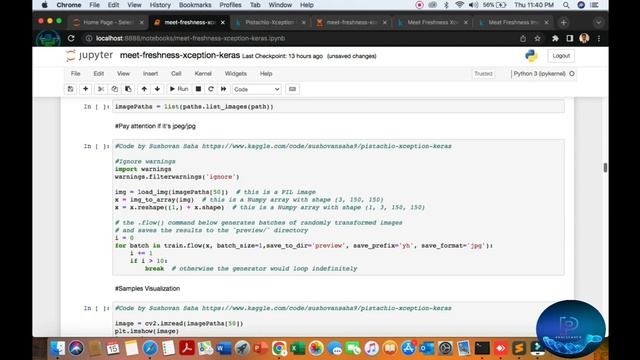Restart kernel and run all with fast-forward icon

click(223, 89)
